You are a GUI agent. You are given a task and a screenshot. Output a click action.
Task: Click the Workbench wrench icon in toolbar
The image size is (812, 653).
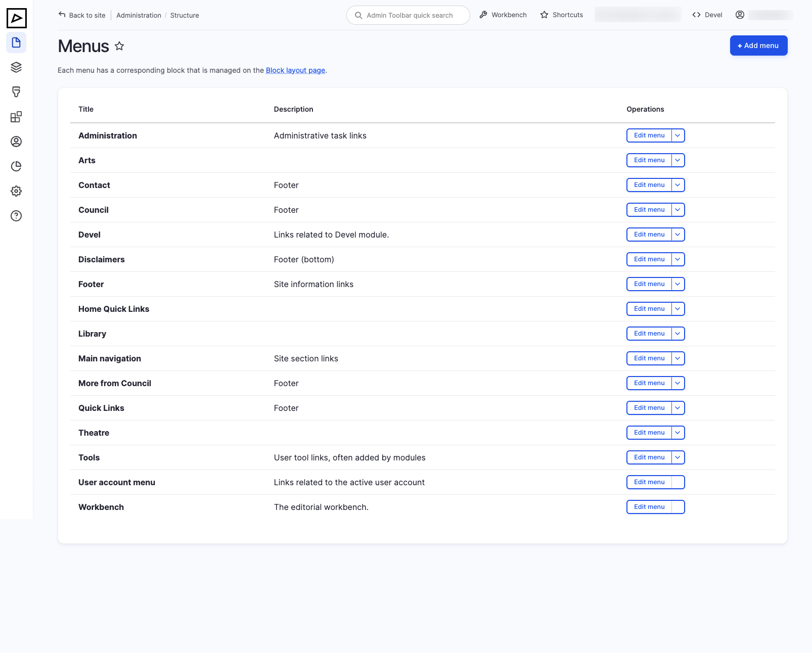[x=483, y=15]
